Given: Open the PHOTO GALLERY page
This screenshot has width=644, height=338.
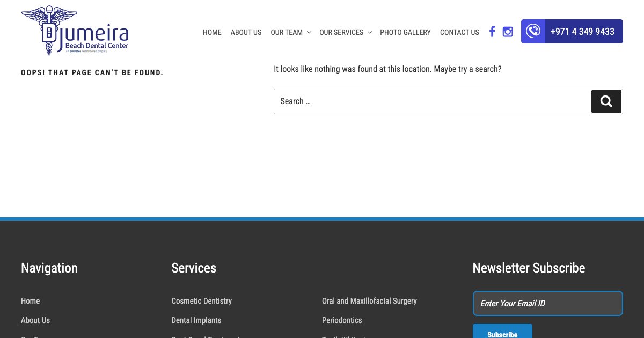Looking at the screenshot, I should (405, 32).
